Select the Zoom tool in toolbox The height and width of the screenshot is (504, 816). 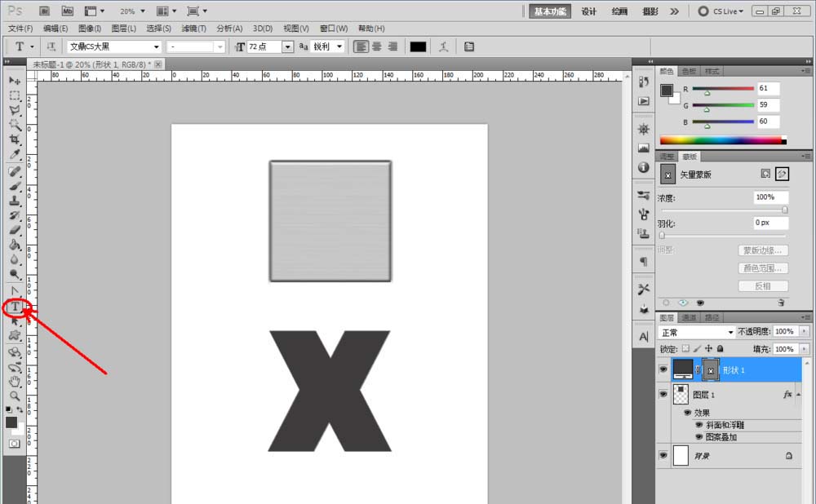15,396
